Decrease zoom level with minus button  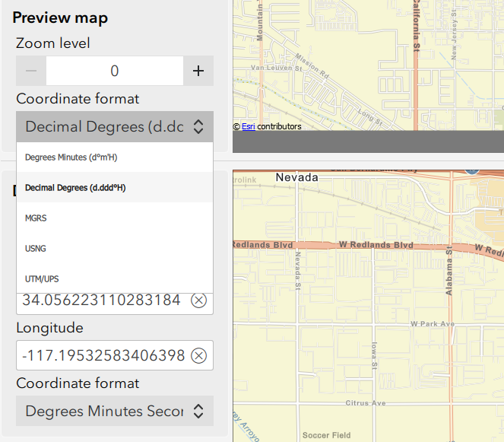[31, 71]
